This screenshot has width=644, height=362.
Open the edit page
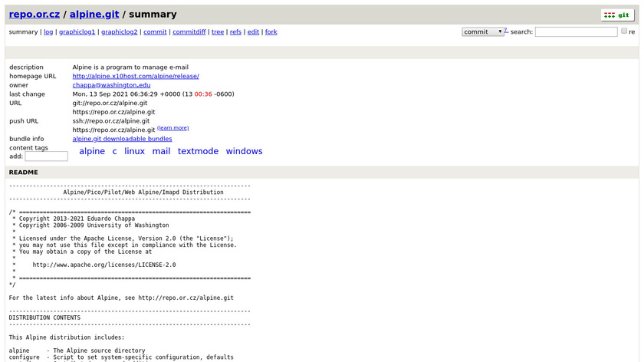(253, 31)
